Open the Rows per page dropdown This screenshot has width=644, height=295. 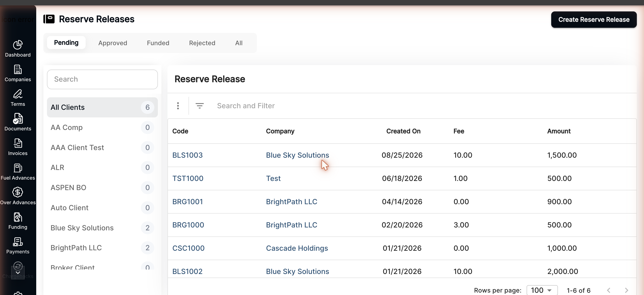point(542,290)
